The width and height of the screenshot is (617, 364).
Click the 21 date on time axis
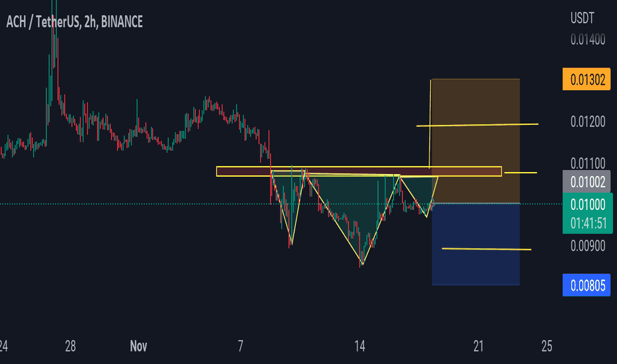[478, 346]
